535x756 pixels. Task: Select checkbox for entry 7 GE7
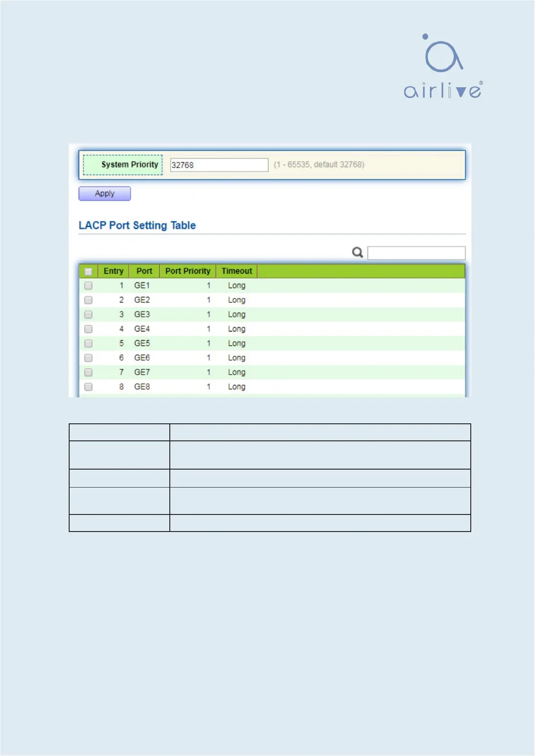tap(88, 372)
